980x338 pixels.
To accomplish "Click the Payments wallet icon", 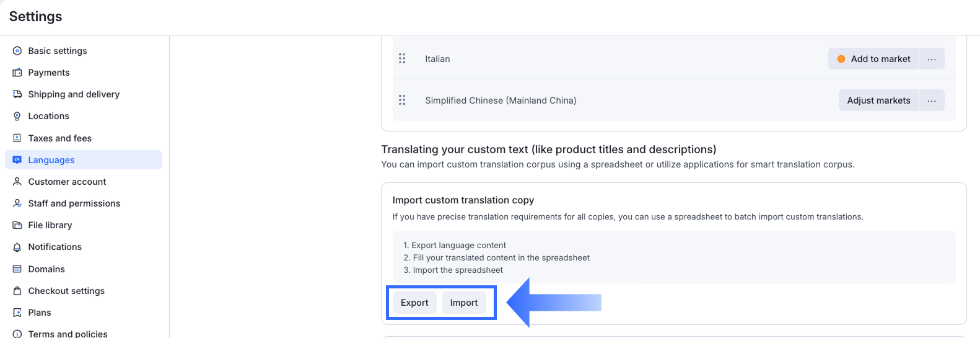I will click(x=17, y=73).
